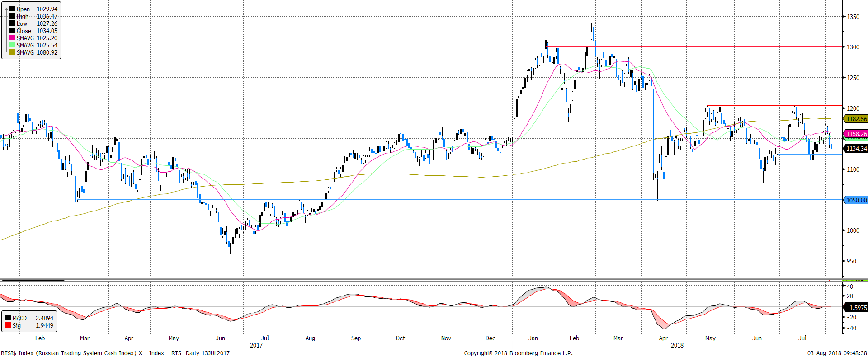Click the 1350 price axis tick label

coord(853,17)
